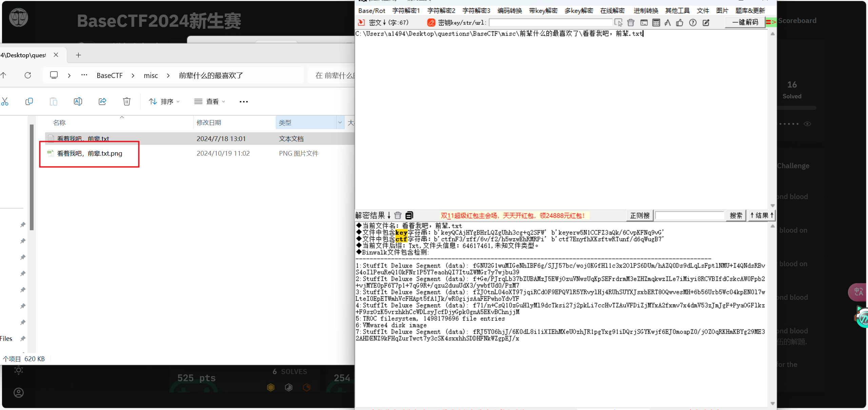The width and height of the screenshot is (868, 410).
Task: Click the thumbs-up icon in decoder toolbar
Action: [x=680, y=22]
